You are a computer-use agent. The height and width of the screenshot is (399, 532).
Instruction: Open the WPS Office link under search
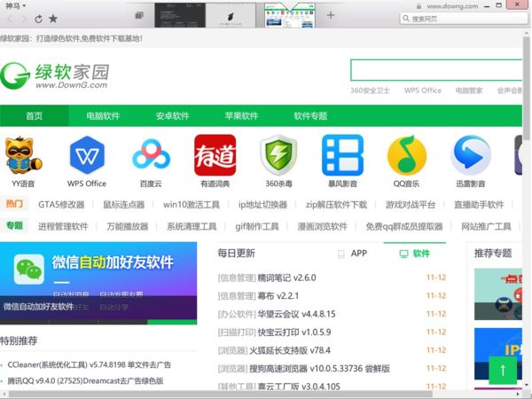tap(423, 90)
